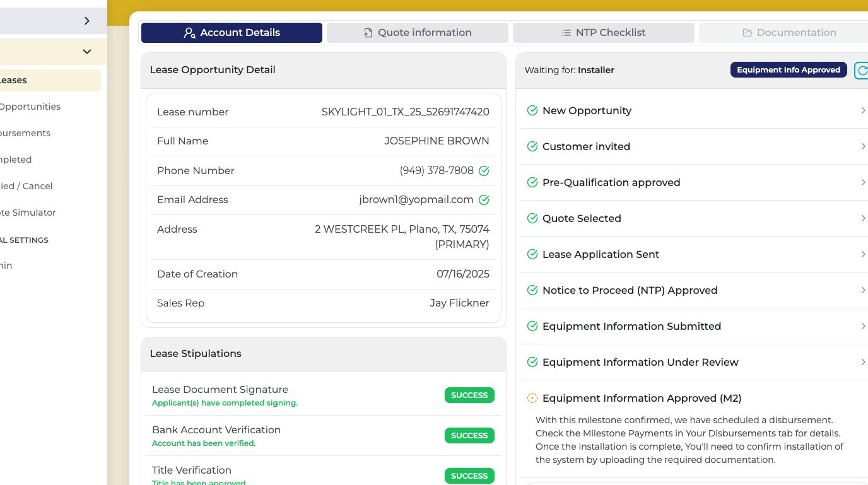Click the email jbrown1@yopmail.com

(x=416, y=200)
